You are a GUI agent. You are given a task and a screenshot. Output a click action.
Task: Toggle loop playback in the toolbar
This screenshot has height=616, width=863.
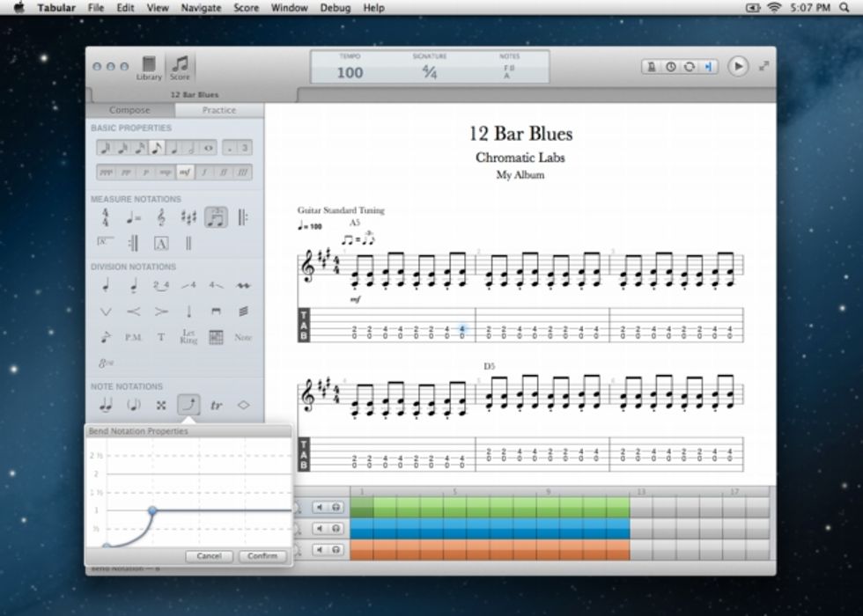[x=689, y=67]
